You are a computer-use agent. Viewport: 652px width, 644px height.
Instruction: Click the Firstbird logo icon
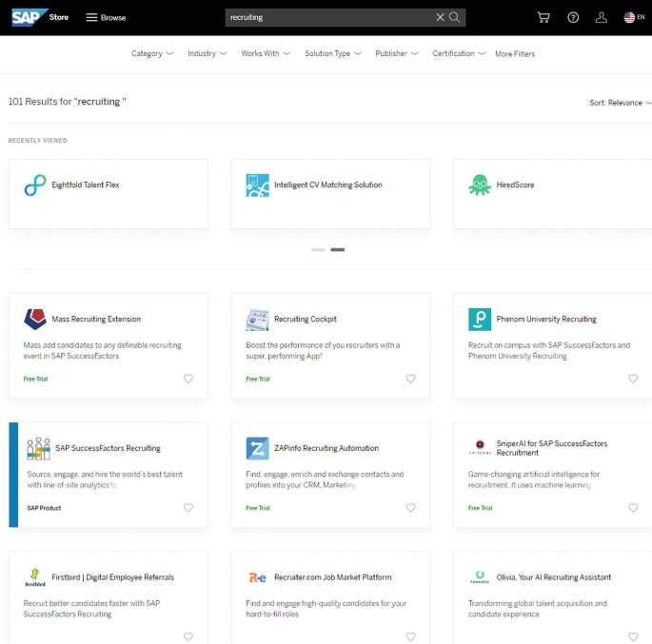pos(35,577)
